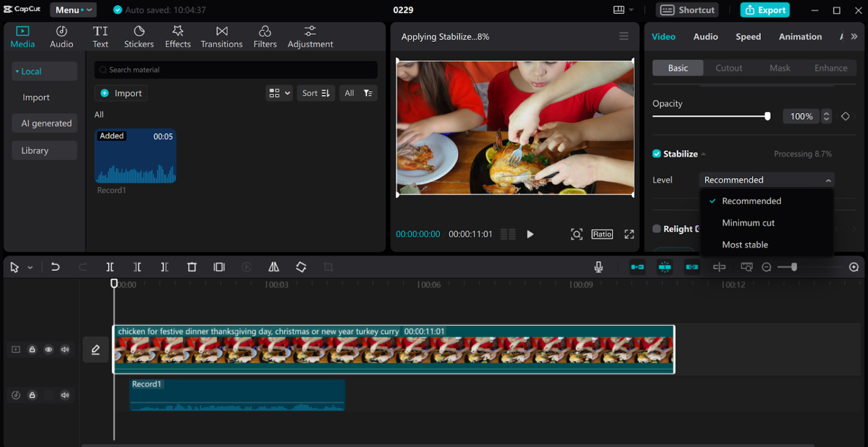Select the Record1 clip thumbnail in the media panel
Image resolution: width=868 pixels, height=447 pixels.
[136, 156]
